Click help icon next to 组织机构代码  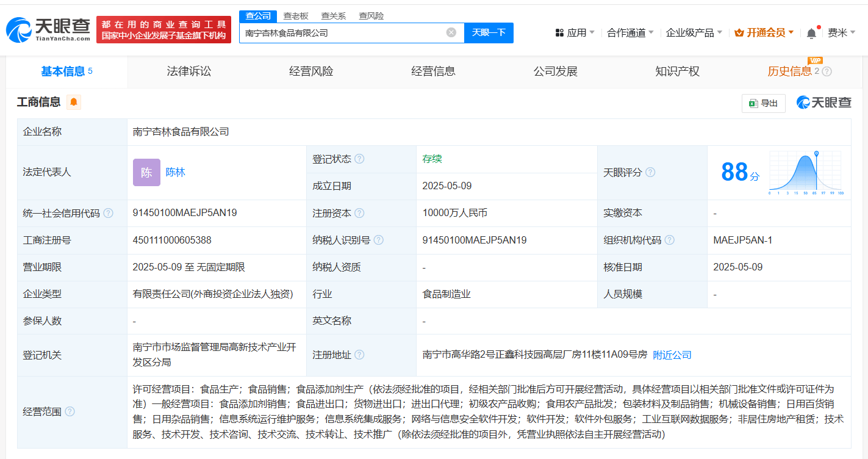(669, 240)
